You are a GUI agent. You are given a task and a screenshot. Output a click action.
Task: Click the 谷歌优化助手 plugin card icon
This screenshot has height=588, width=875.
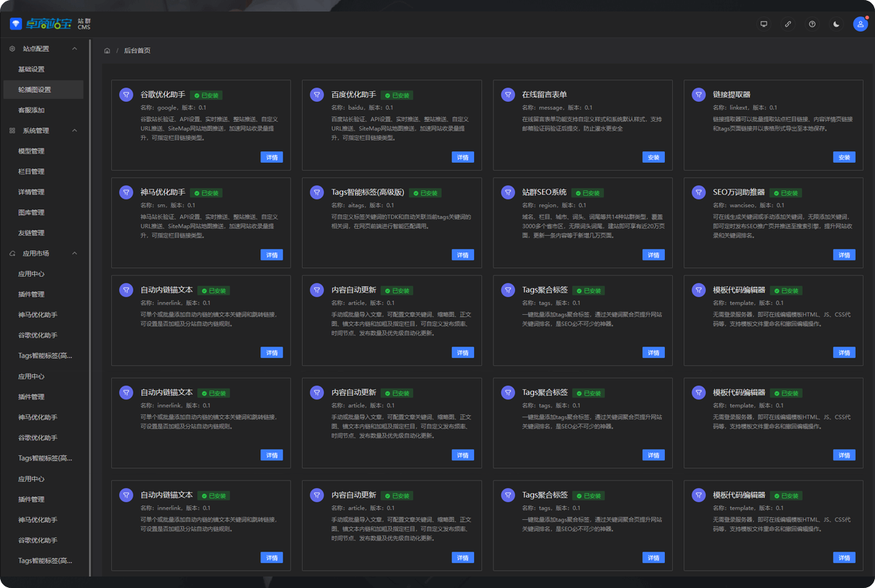coord(126,95)
